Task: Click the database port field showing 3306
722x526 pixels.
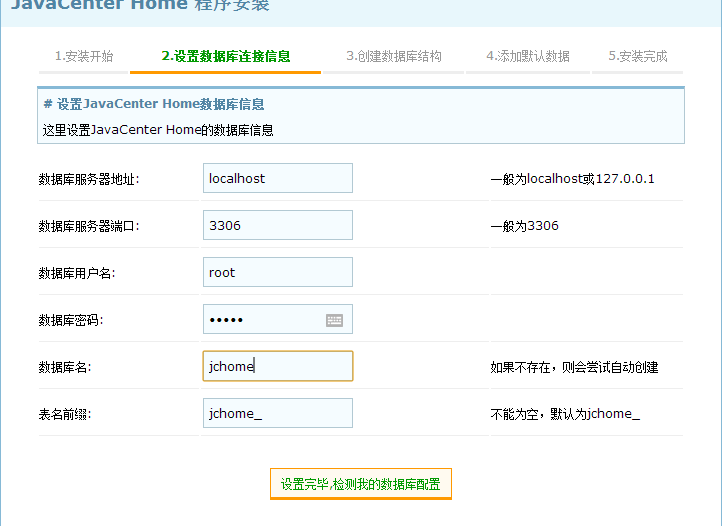Action: [x=278, y=225]
